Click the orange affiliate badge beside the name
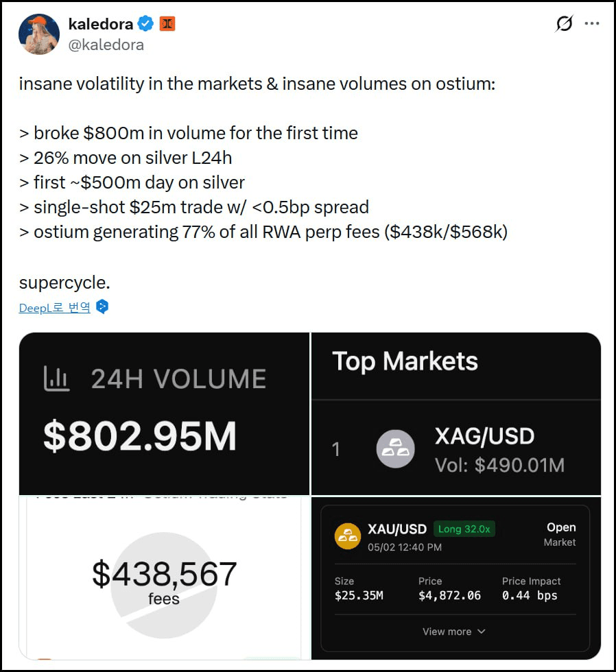This screenshot has height=672, width=616. click(x=167, y=24)
